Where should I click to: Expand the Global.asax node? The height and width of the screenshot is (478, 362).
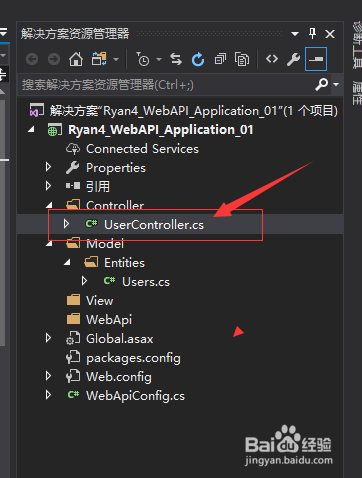(48, 338)
